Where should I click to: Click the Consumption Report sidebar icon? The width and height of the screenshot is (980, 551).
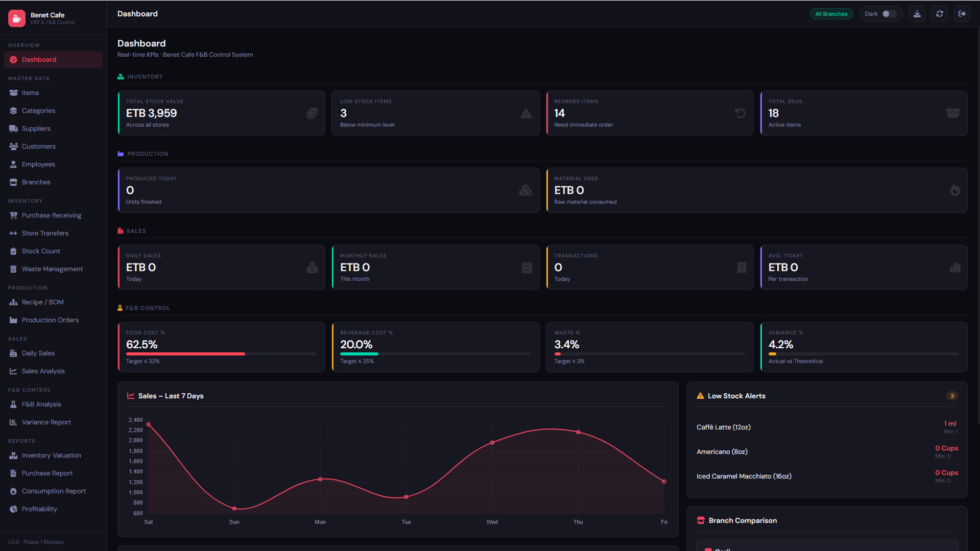(x=13, y=491)
